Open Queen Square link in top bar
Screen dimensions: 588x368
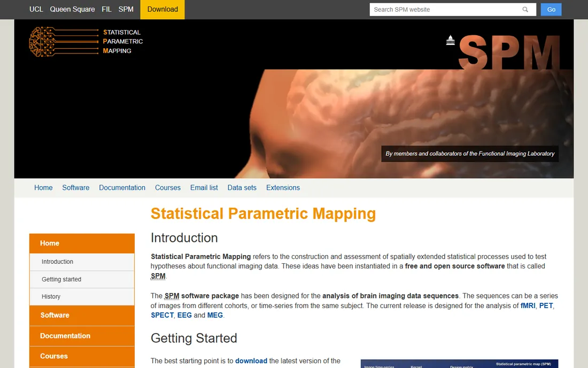pos(72,10)
